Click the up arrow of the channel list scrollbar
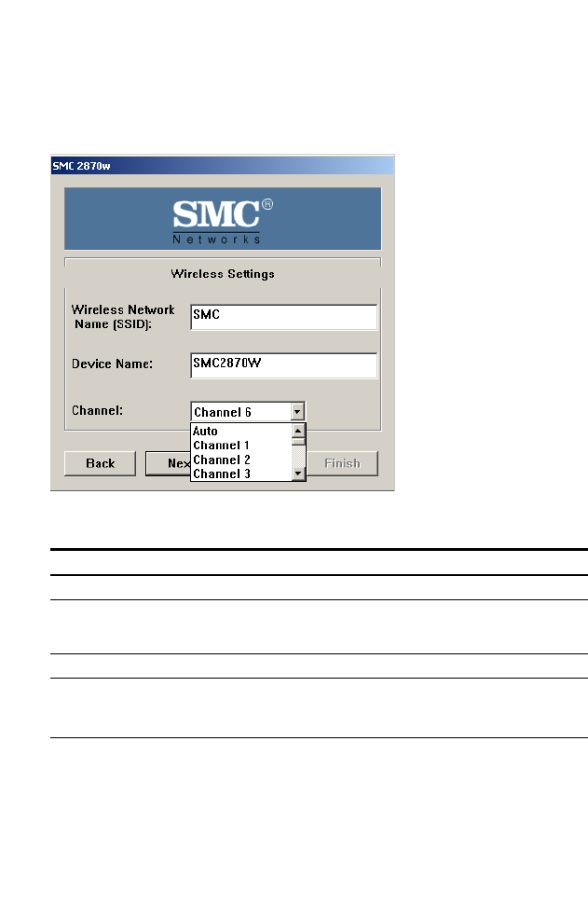Image resolution: width=588 pixels, height=906 pixels. coord(298,432)
